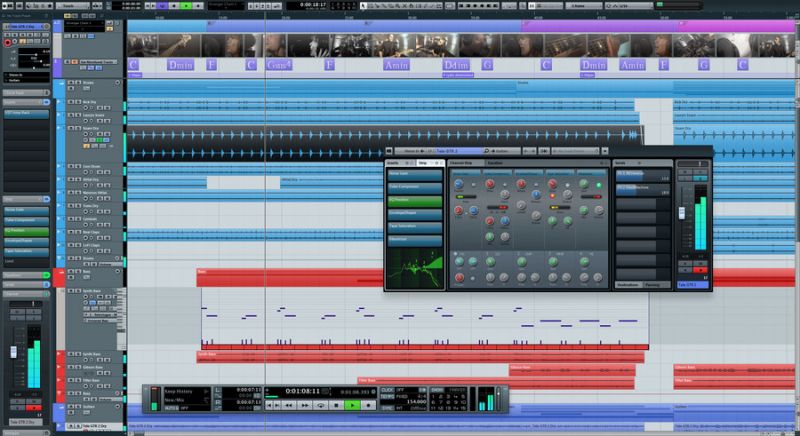Screen dimensions: 800x436
Task: Switch to Panning tab under sends
Action: click(x=657, y=285)
